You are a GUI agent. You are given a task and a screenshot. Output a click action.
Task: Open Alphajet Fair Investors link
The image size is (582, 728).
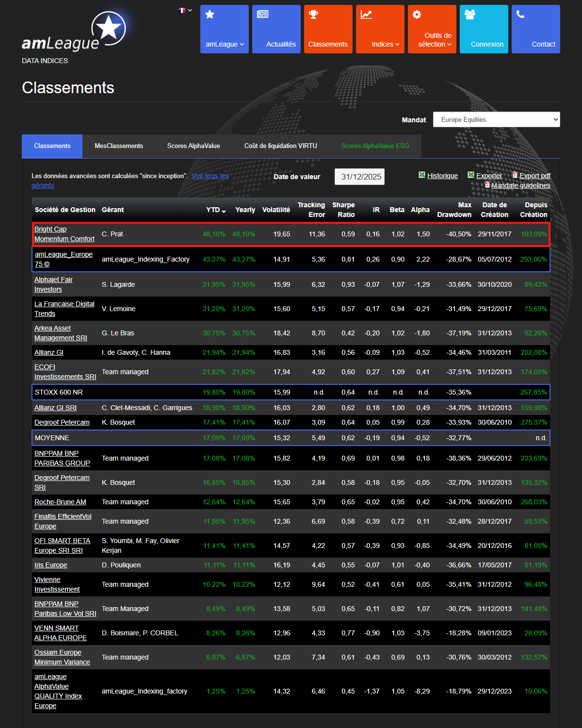[x=53, y=284]
